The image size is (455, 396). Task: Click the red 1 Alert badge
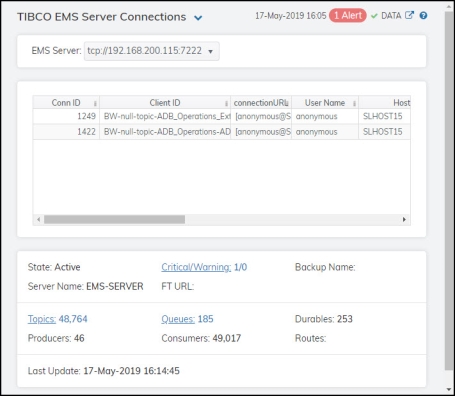[x=348, y=16]
